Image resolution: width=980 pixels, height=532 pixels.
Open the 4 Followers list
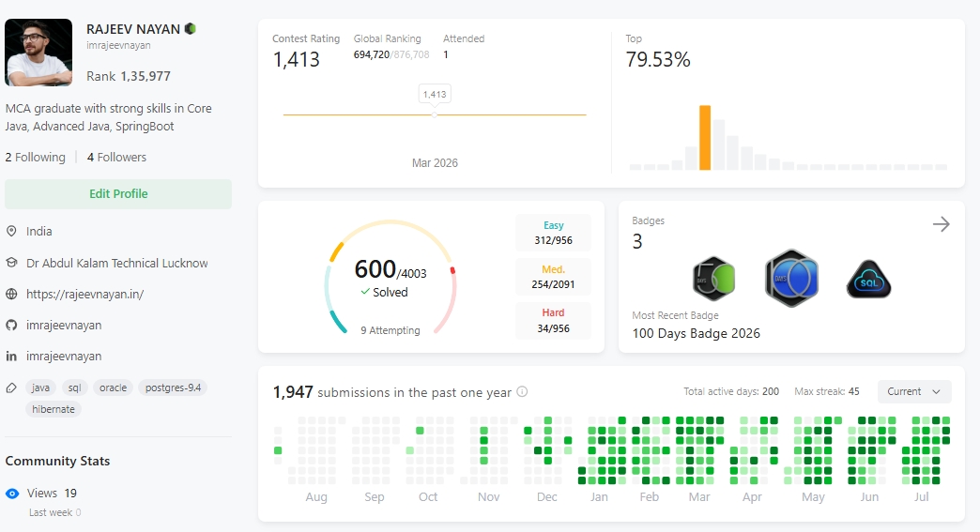tap(117, 158)
